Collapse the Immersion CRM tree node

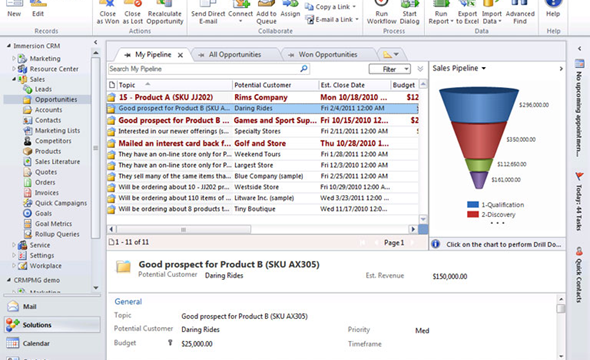coord(8,46)
